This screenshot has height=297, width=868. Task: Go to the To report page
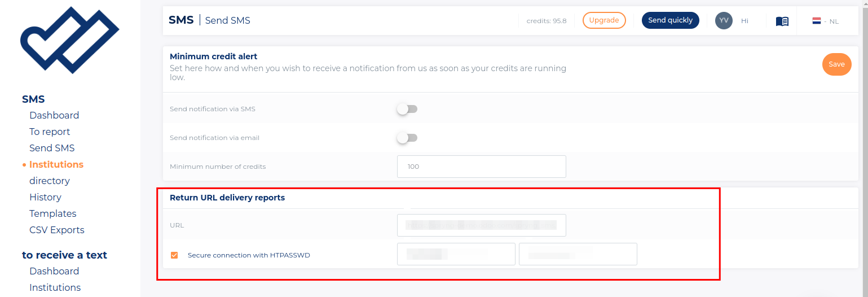pyautogui.click(x=50, y=132)
